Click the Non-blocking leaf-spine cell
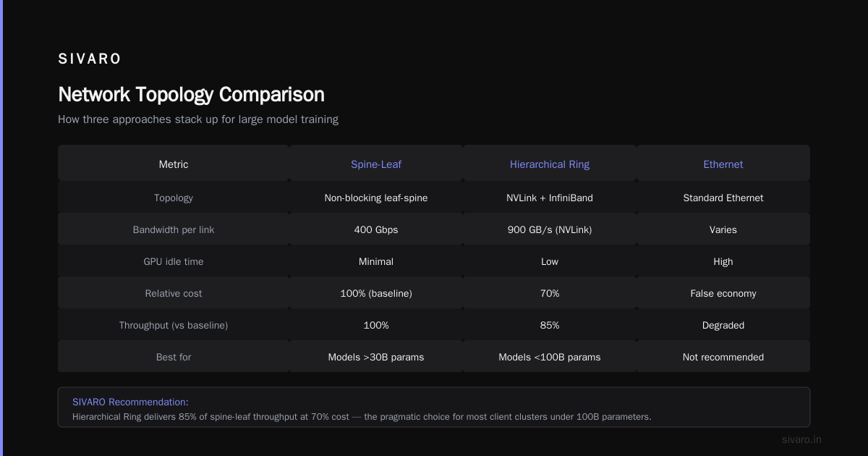The image size is (868, 456). click(376, 198)
